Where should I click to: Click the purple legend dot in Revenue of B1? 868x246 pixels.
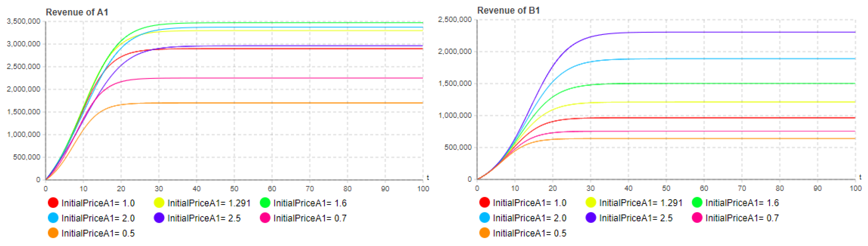pyautogui.click(x=591, y=218)
